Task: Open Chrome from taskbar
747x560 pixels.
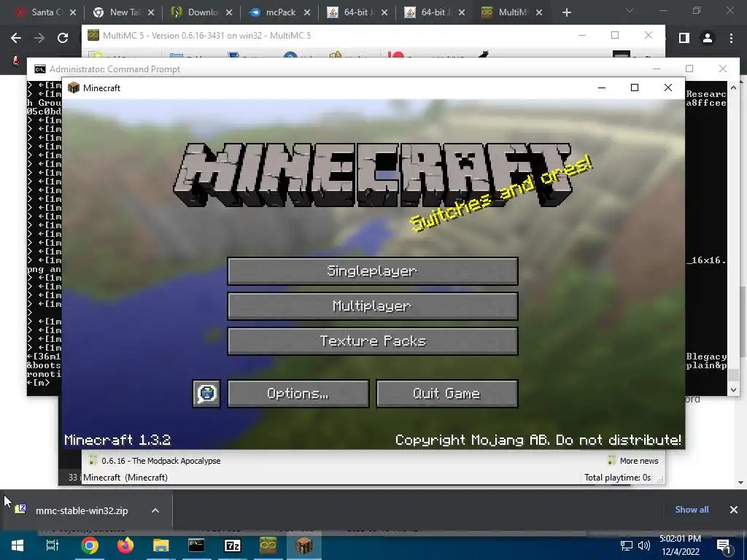Action: click(x=89, y=545)
